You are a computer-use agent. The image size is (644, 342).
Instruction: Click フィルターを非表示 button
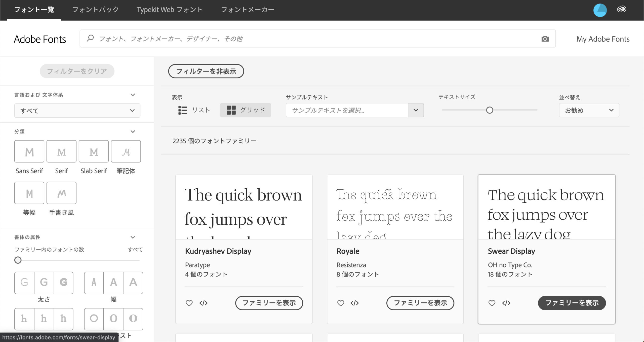206,71
